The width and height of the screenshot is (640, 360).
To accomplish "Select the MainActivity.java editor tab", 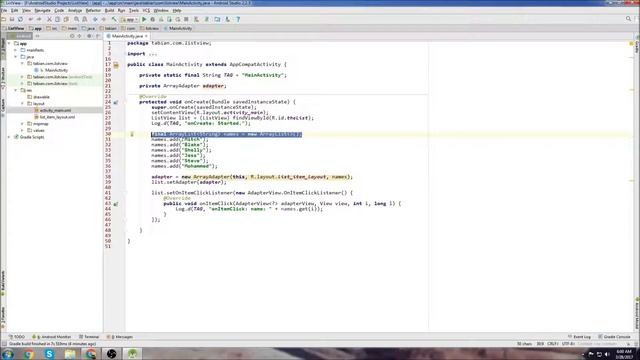I will tap(127, 36).
